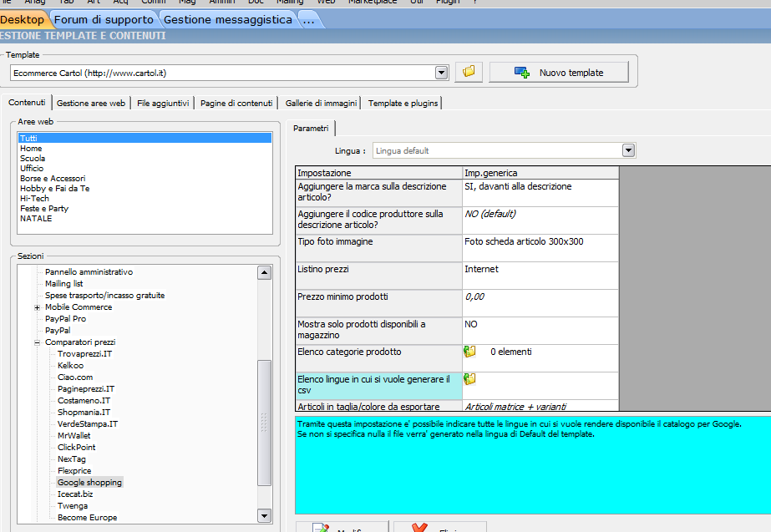The image size is (771, 532).
Task: Select PayPal Pro tree item
Action: tap(65, 318)
